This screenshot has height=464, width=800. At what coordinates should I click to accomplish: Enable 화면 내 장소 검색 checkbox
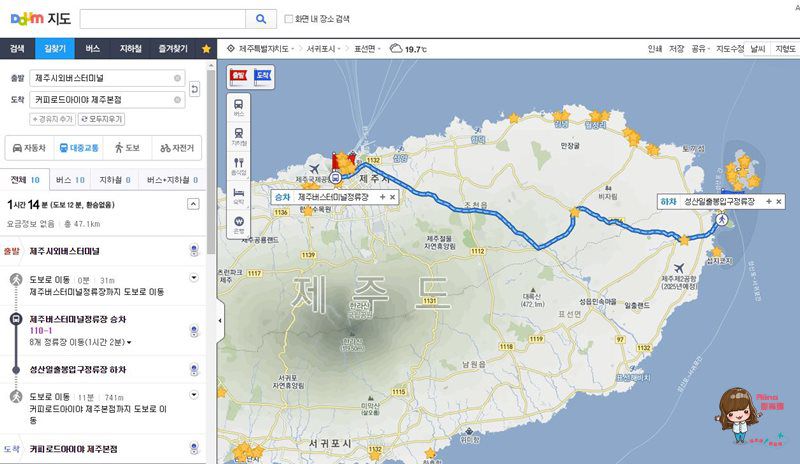pos(288,19)
